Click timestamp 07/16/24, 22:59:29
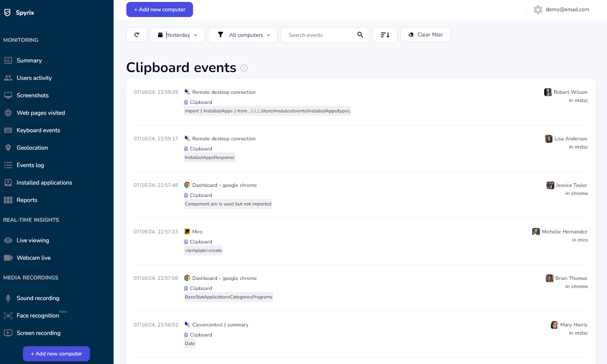The width and height of the screenshot is (607, 364). [156, 92]
